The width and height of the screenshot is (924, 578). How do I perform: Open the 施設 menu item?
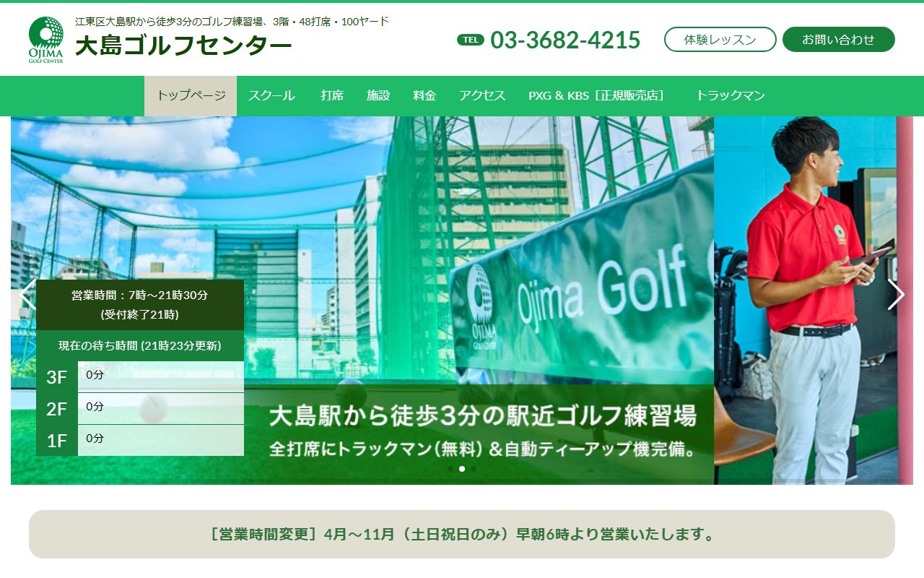click(x=378, y=95)
